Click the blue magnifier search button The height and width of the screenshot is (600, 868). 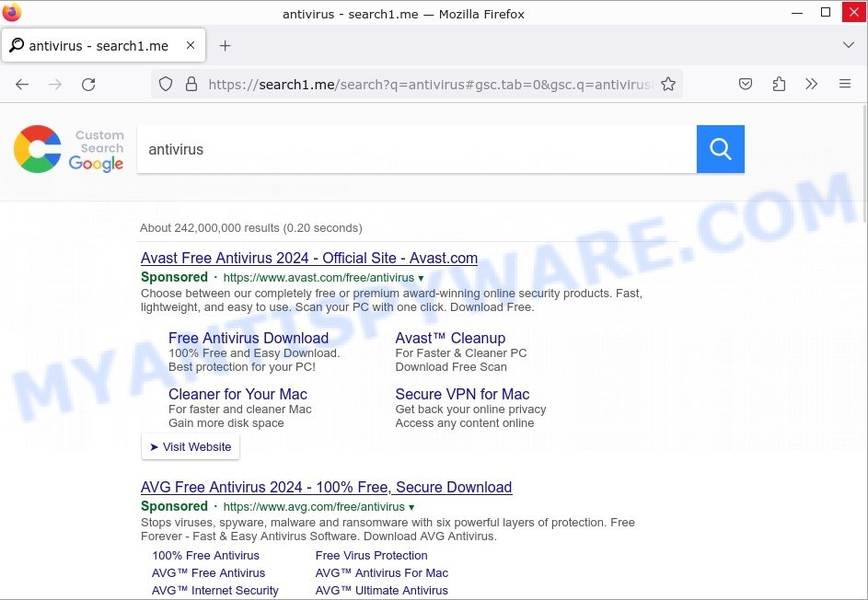point(720,149)
